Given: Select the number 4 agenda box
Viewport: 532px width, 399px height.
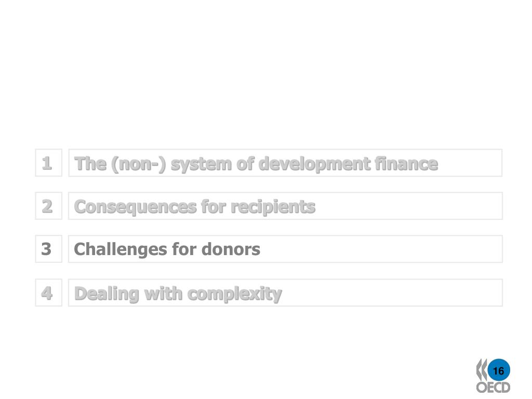Looking at the screenshot, I should coord(48,292).
